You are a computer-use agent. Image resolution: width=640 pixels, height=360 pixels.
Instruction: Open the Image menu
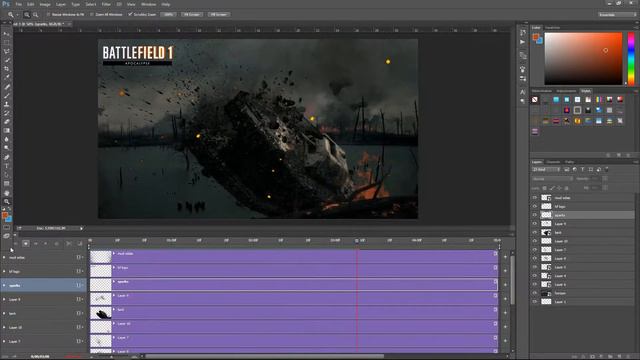[45, 4]
